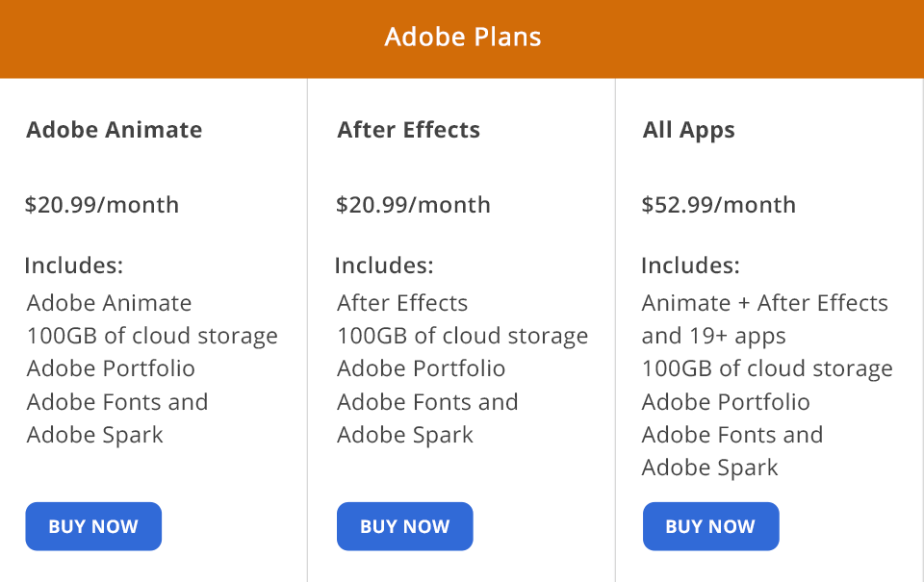Viewport: 924px width, 582px height.
Task: Click 100GB of cloud storage under Adobe Animate
Action: pos(152,336)
